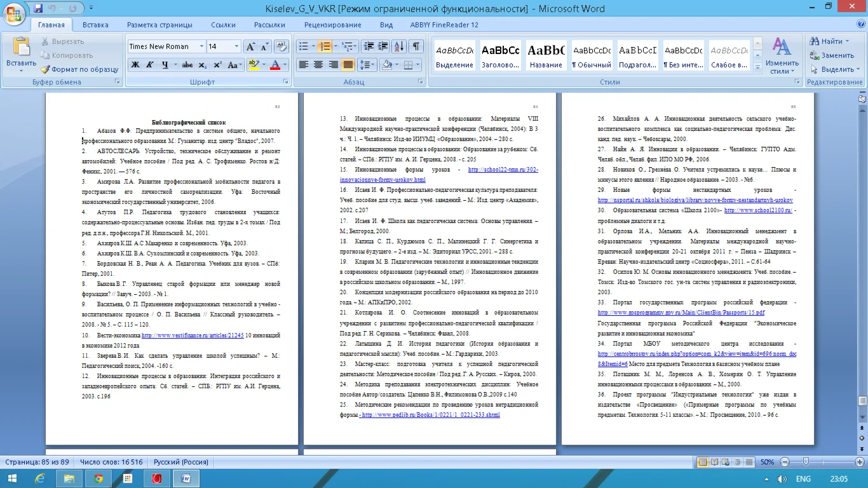Click the Decrease Indent icon
The height and width of the screenshot is (488, 868).
point(367,46)
